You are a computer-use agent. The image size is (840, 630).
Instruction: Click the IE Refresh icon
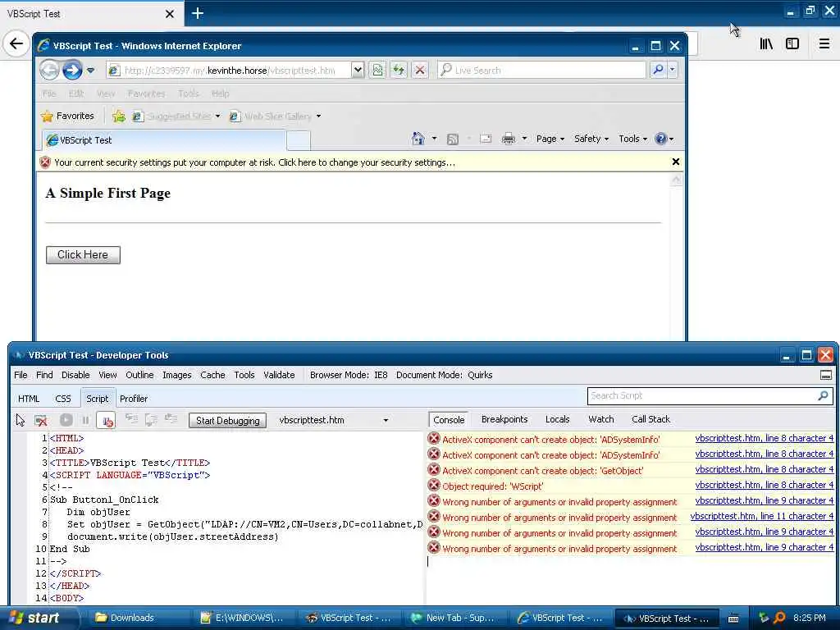[399, 70]
